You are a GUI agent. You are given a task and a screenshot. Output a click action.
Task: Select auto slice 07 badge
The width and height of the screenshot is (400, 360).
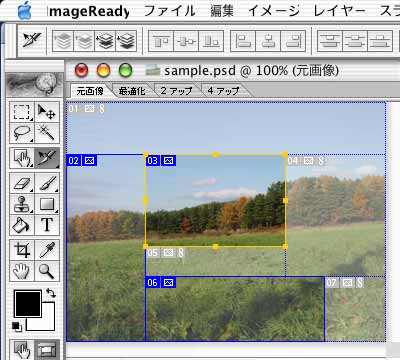[x=345, y=283]
